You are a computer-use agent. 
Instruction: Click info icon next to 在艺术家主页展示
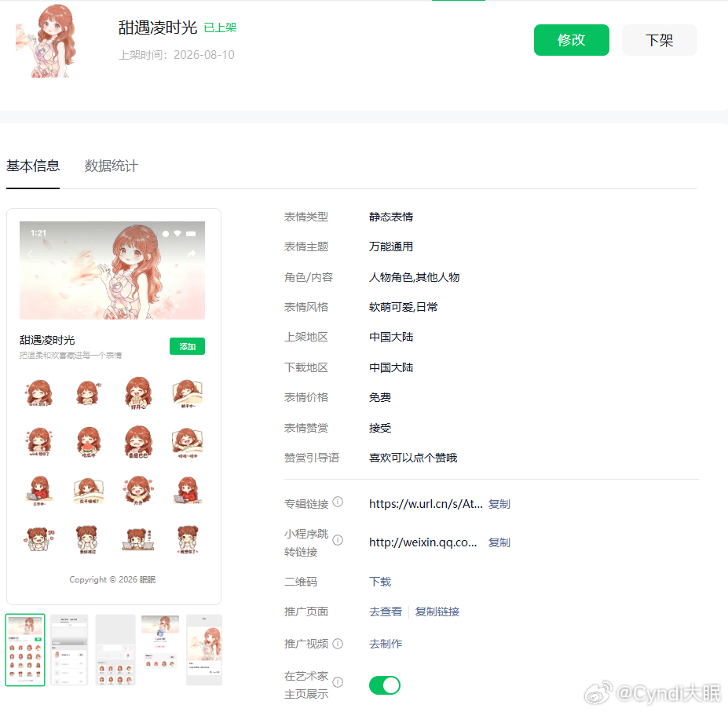338,682
